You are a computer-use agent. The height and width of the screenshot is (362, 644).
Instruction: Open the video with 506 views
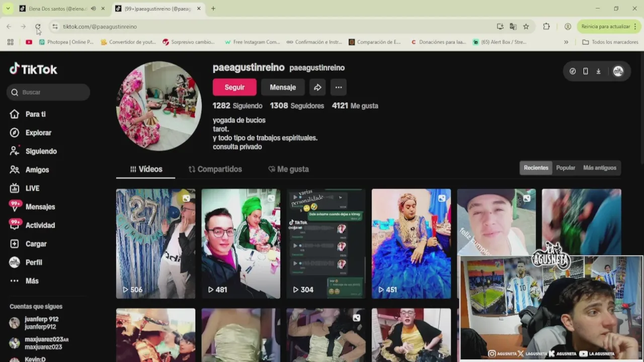[155, 244]
